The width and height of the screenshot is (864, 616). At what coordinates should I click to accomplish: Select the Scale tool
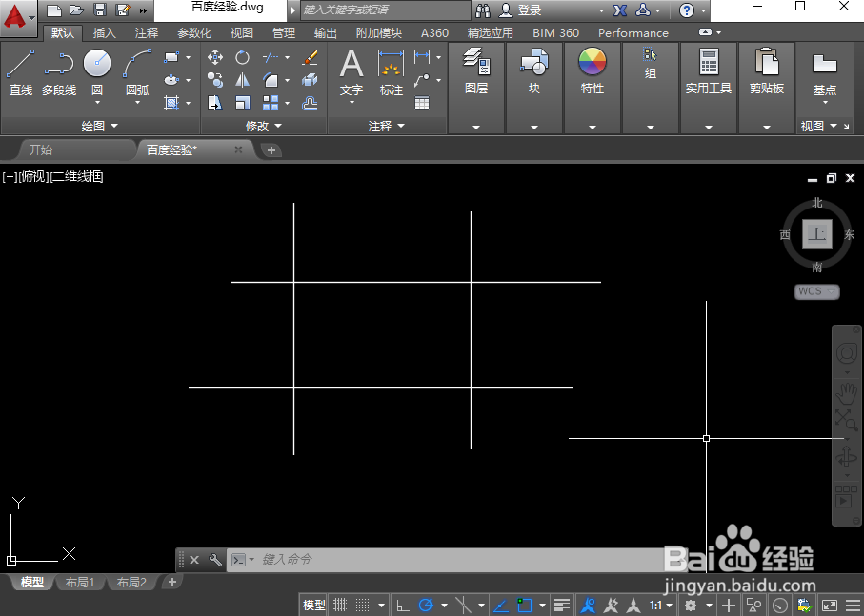243,103
